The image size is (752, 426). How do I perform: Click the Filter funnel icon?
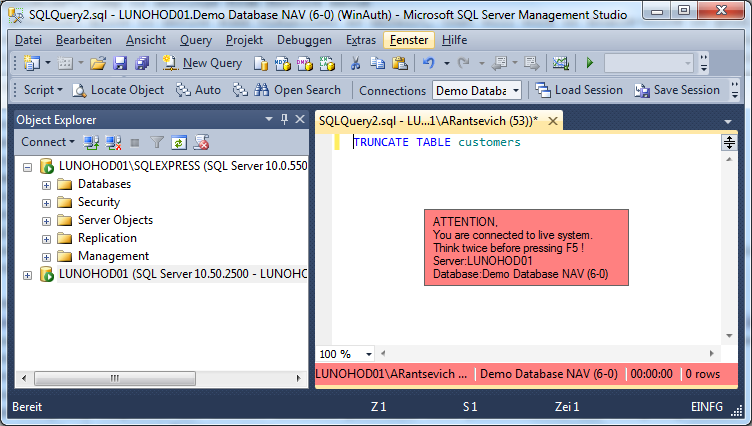coord(157,142)
